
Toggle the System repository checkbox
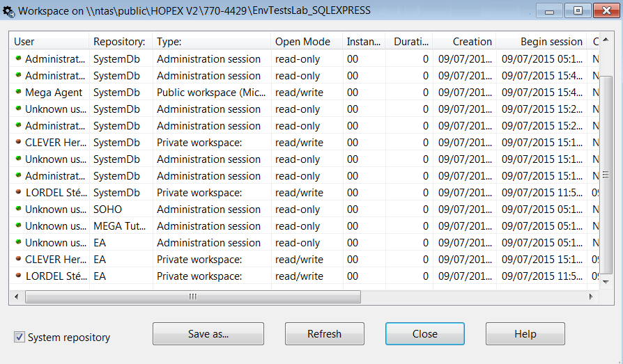click(x=20, y=337)
